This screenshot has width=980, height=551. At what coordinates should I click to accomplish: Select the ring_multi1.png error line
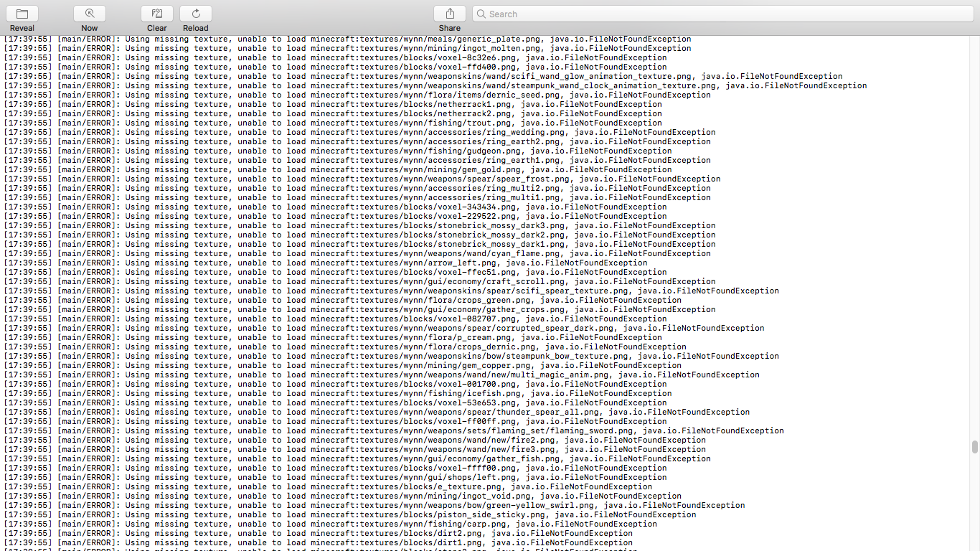tap(357, 198)
